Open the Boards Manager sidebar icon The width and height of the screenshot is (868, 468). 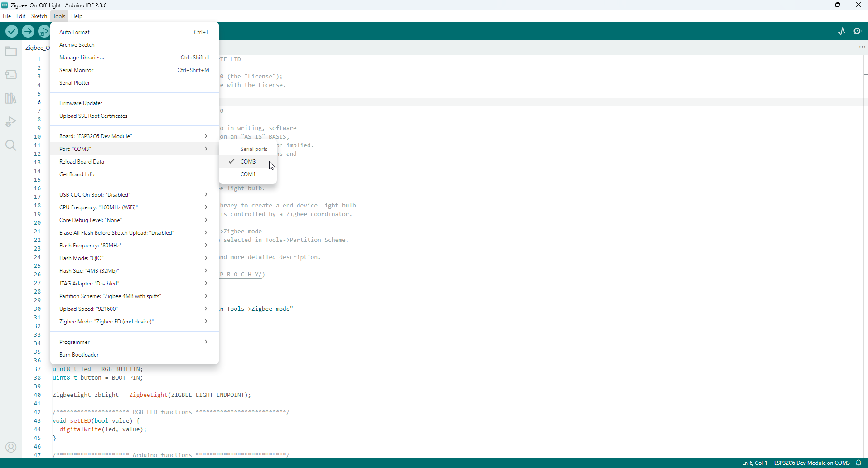pyautogui.click(x=11, y=75)
